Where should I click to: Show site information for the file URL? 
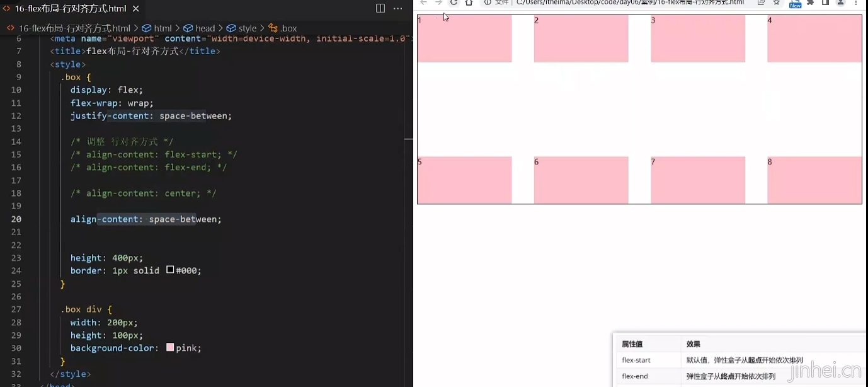click(488, 3)
